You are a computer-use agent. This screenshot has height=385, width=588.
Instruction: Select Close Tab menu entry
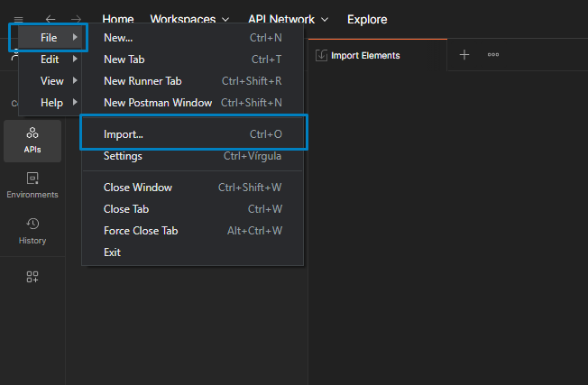coord(192,209)
